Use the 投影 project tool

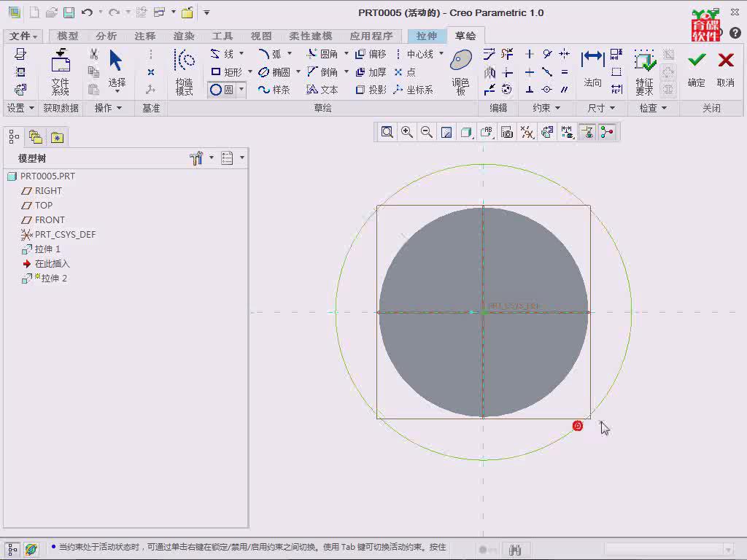[371, 90]
